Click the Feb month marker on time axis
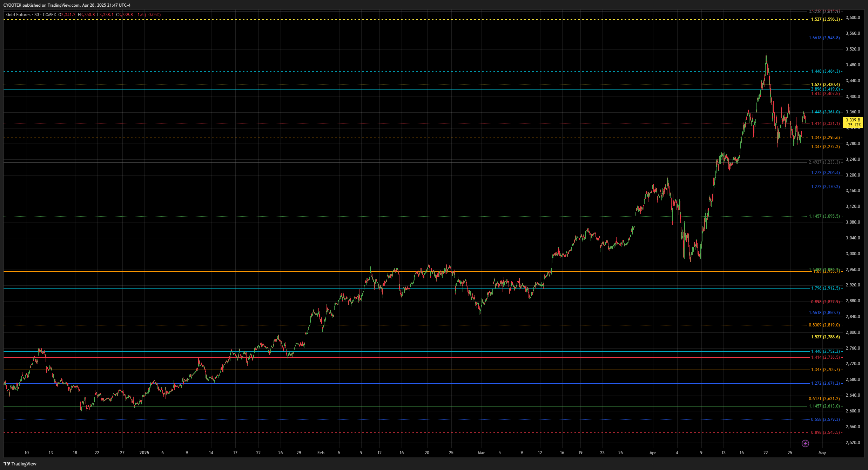This screenshot has width=868, height=470. click(x=321, y=453)
